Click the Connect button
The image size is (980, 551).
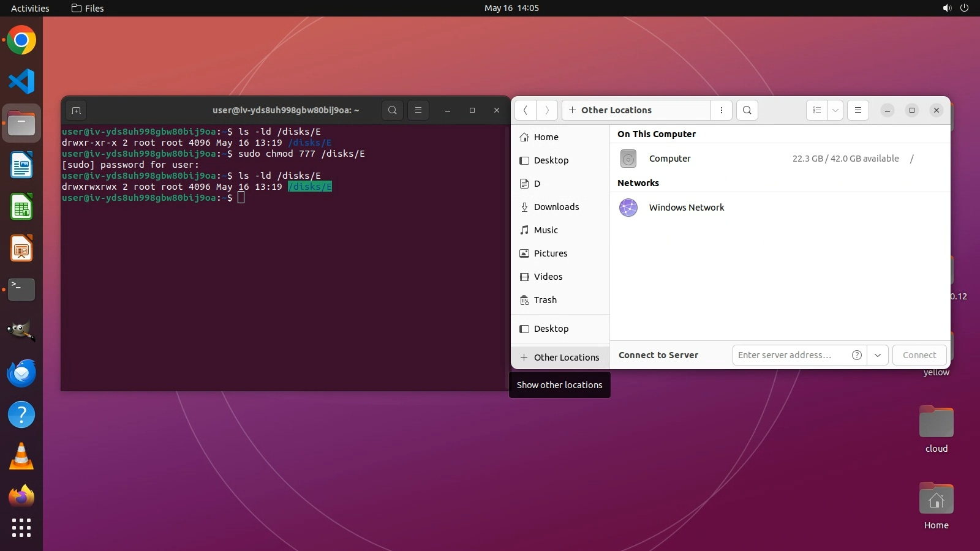(919, 355)
